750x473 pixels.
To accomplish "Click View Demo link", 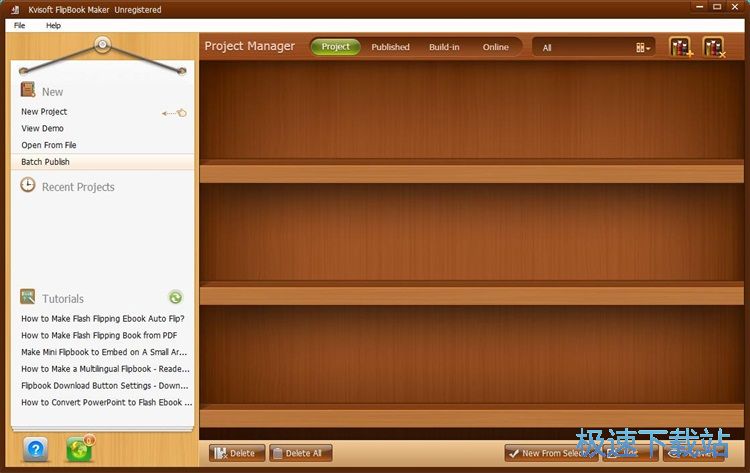I will coord(42,128).
